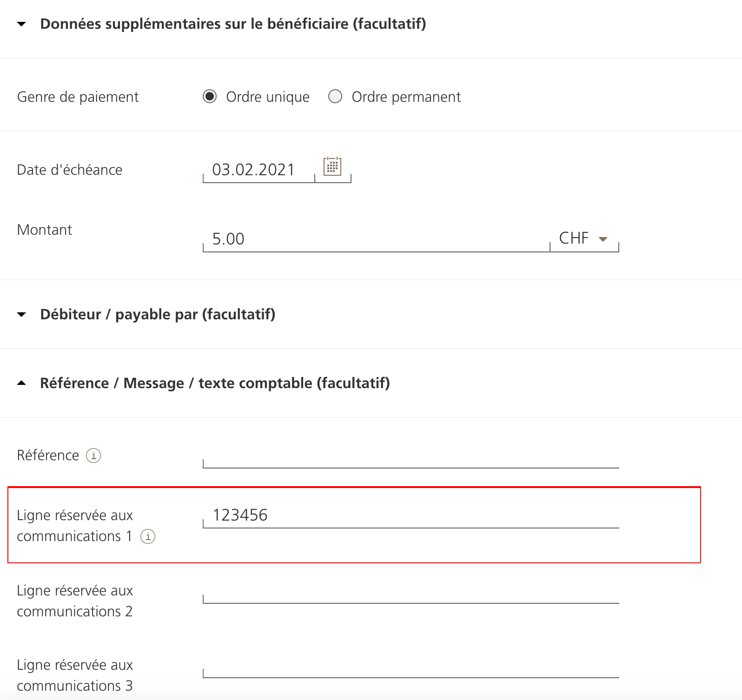Expand Données supplémentaires sur le bénéficiaire section

point(21,24)
